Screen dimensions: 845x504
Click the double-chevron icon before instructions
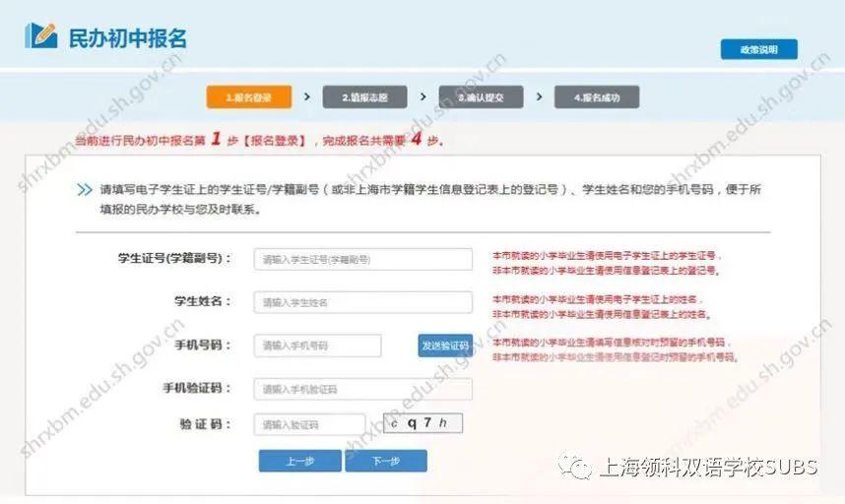click(85, 190)
